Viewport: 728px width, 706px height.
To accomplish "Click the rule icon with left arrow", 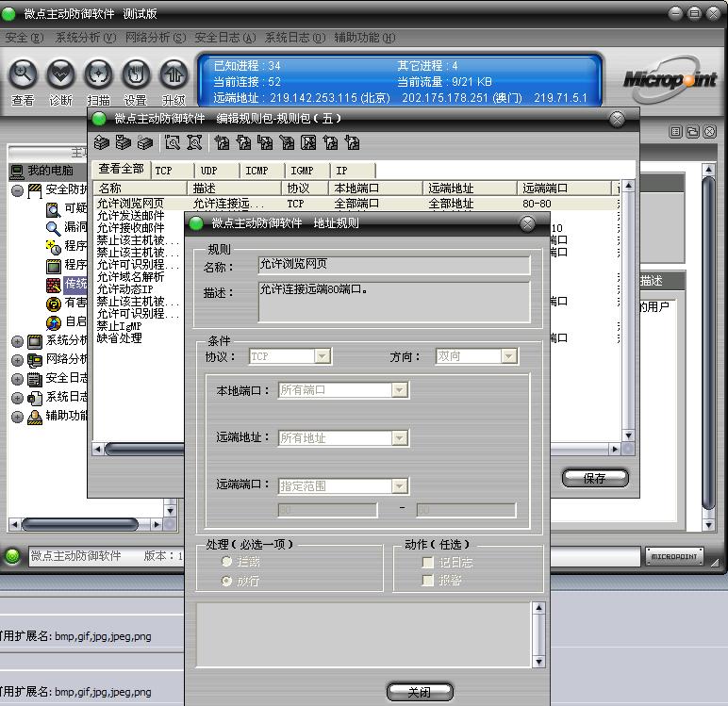I will click(243, 142).
